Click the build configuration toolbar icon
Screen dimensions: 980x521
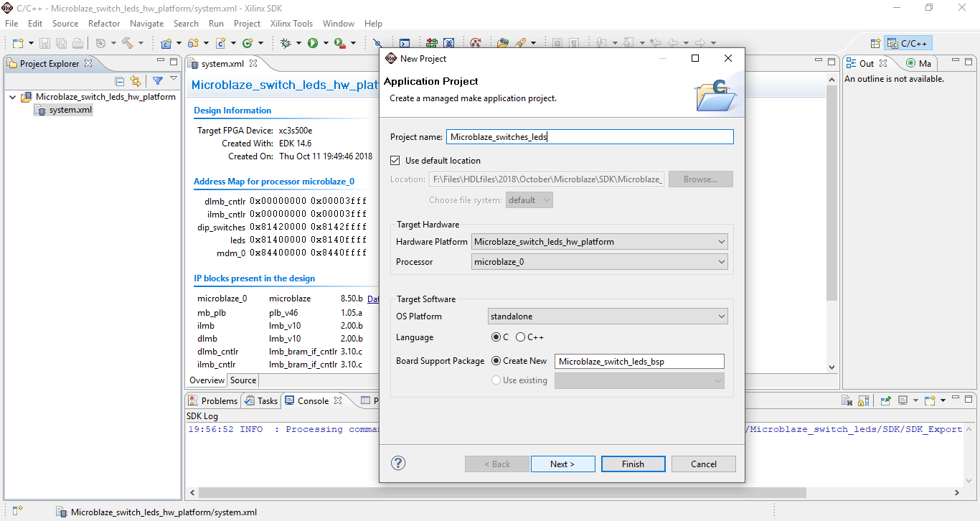click(100, 43)
